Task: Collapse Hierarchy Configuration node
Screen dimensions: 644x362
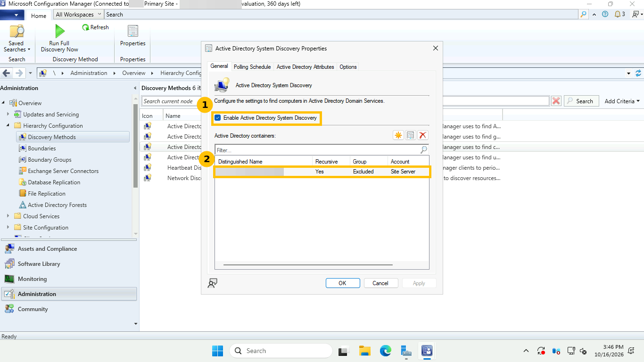Action: point(8,126)
